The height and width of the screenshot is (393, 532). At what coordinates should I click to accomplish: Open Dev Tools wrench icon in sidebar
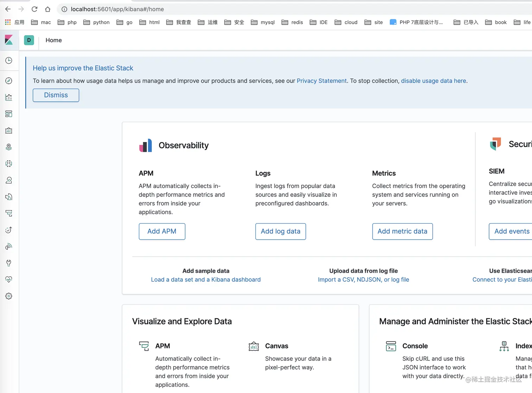click(x=9, y=263)
